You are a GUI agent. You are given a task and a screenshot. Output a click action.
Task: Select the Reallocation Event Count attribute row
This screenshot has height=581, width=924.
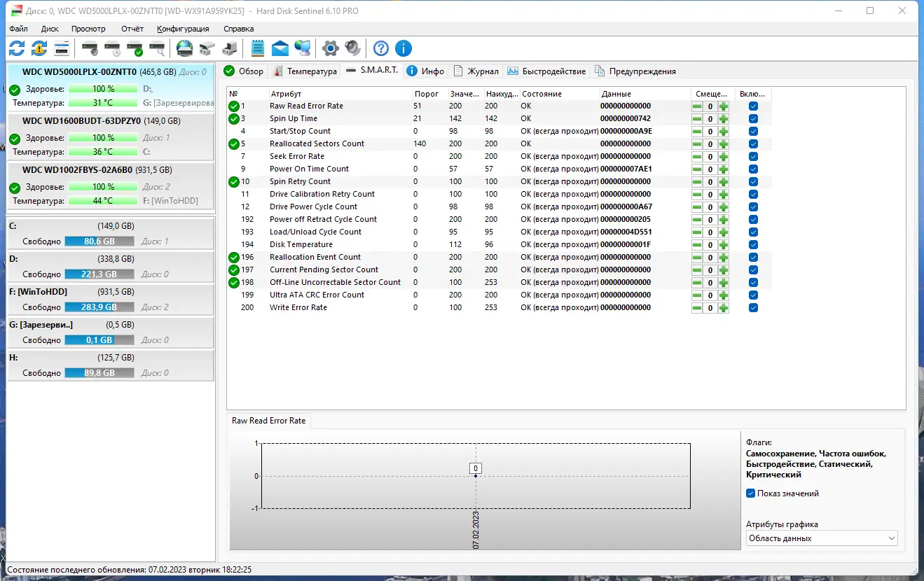coord(497,258)
